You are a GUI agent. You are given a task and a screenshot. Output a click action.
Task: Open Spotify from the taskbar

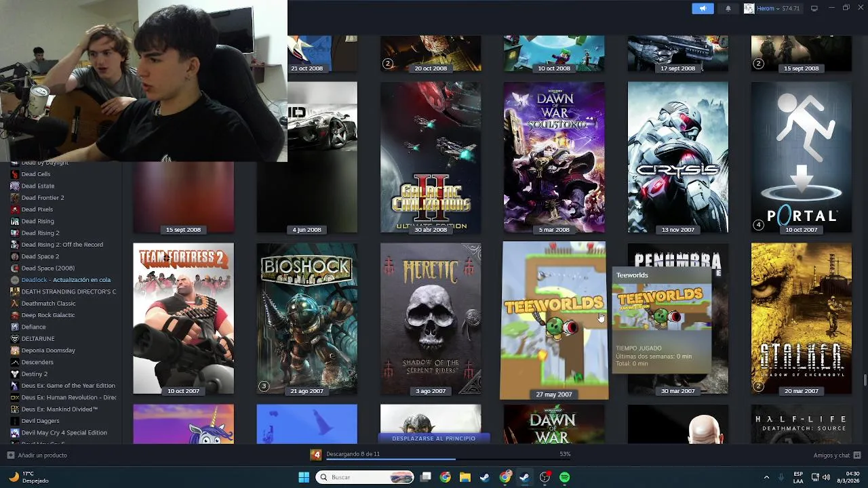564,477
